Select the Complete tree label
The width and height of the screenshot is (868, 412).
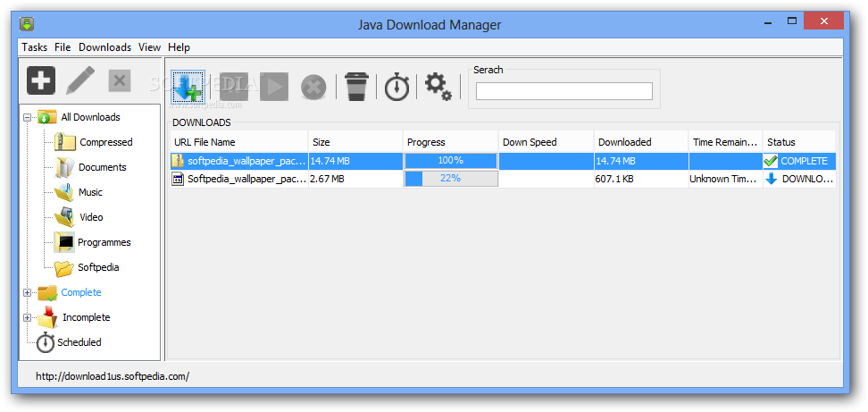(x=81, y=292)
